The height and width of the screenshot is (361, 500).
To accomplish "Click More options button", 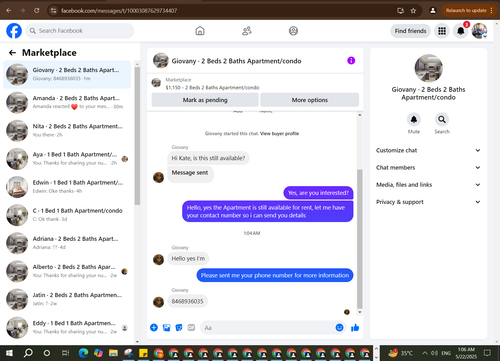I will pos(310,100).
